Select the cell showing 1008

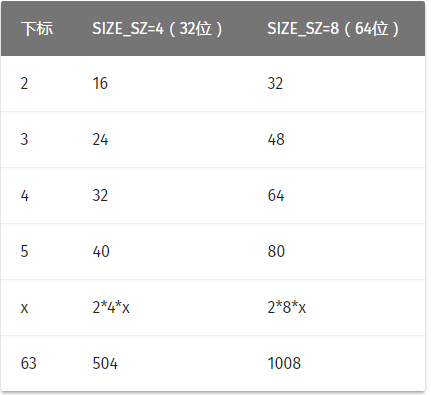coord(284,363)
